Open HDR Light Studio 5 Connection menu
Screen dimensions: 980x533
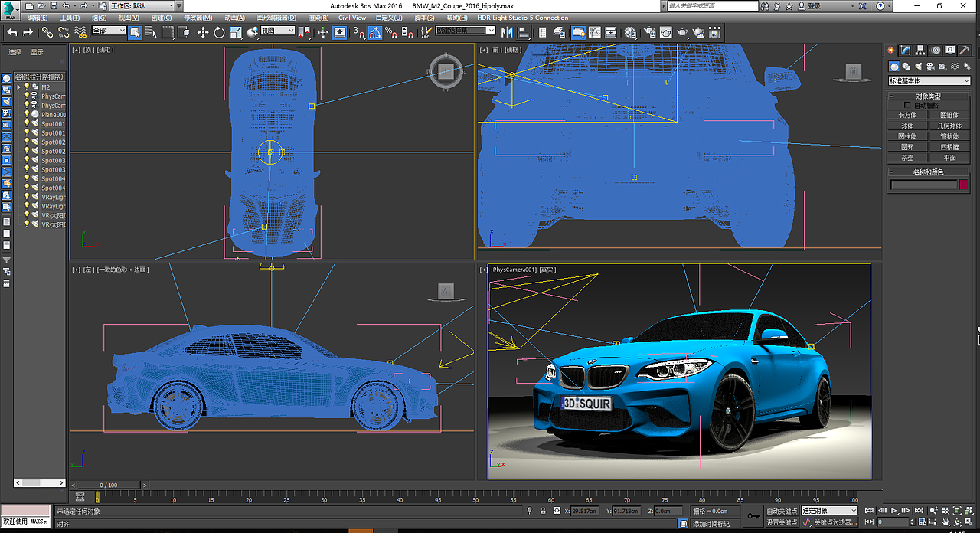523,18
